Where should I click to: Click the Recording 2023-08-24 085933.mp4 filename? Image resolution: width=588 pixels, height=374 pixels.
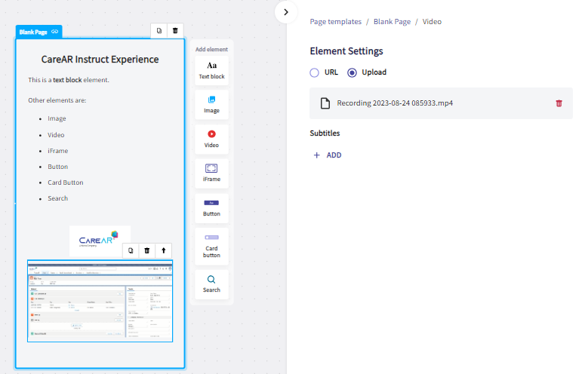pyautogui.click(x=395, y=103)
